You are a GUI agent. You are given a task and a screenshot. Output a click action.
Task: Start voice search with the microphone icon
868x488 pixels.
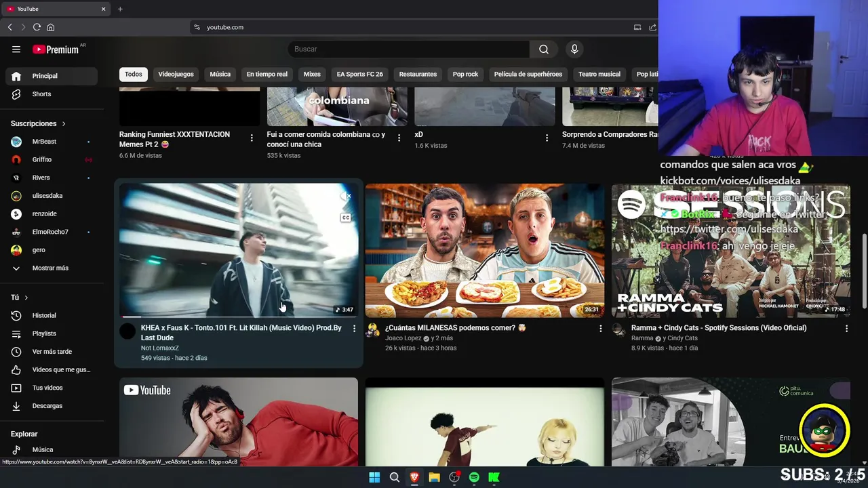574,49
